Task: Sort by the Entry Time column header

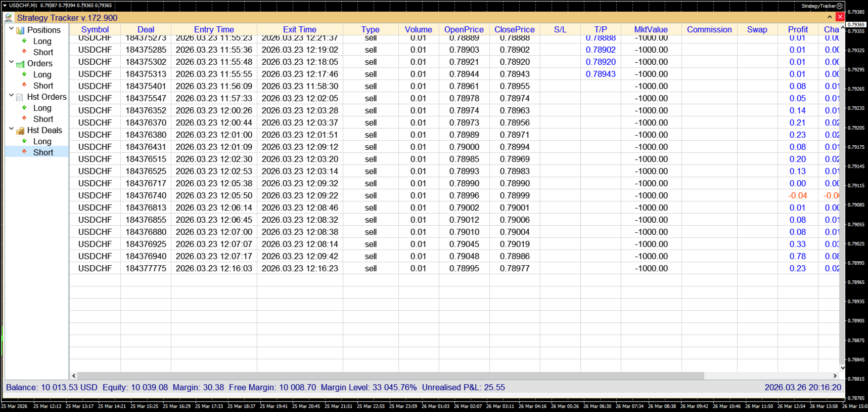Action: click(x=214, y=29)
